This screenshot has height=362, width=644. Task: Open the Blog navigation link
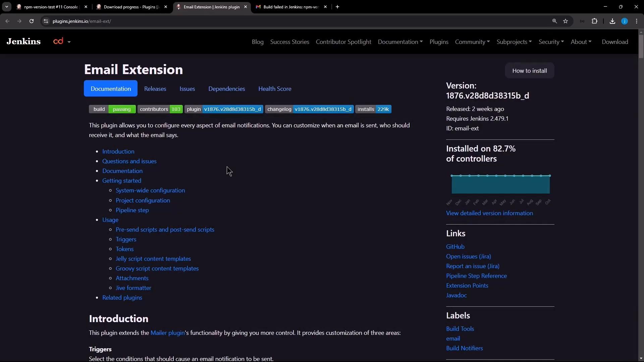pos(258,42)
